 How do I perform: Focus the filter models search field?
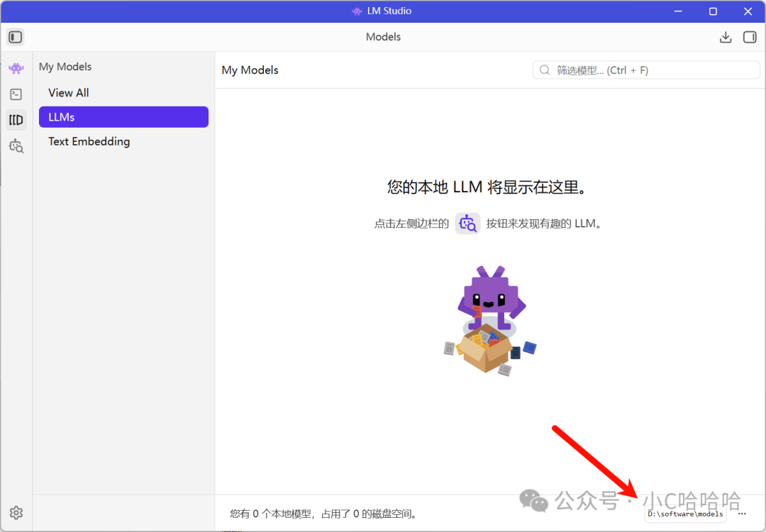click(x=646, y=70)
